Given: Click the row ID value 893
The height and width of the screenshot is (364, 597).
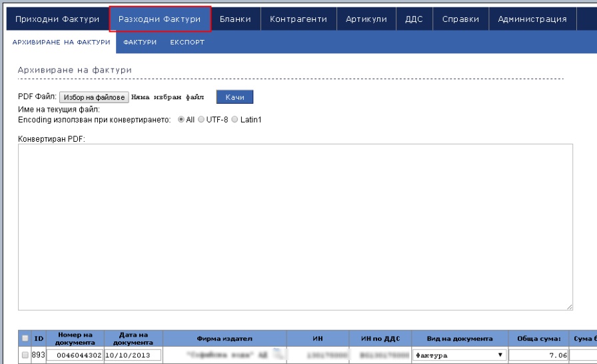Looking at the screenshot, I should pos(39,355).
